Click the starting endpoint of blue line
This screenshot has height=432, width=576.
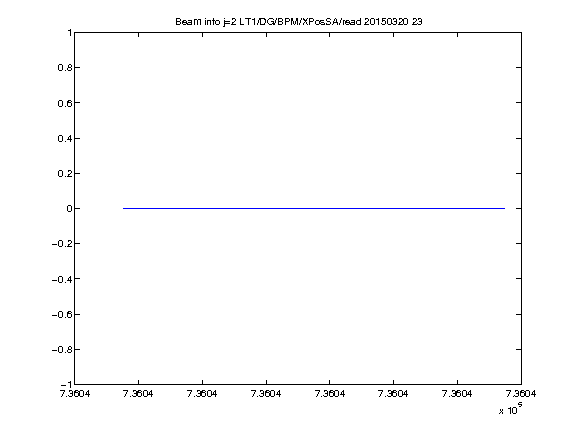123,208
